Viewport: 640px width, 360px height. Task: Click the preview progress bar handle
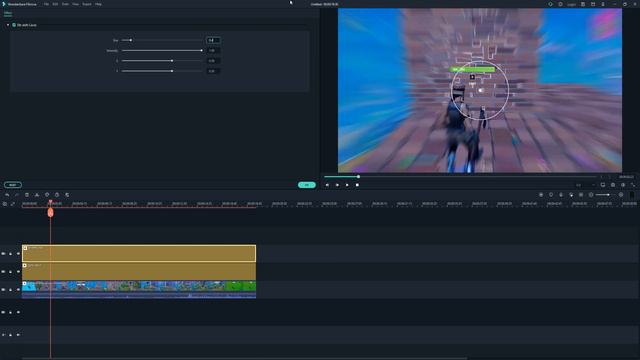(x=358, y=177)
